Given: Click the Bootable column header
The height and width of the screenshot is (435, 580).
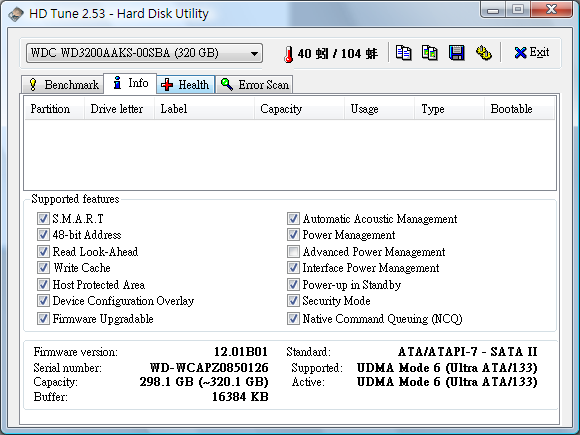Looking at the screenshot, I should click(x=519, y=109).
